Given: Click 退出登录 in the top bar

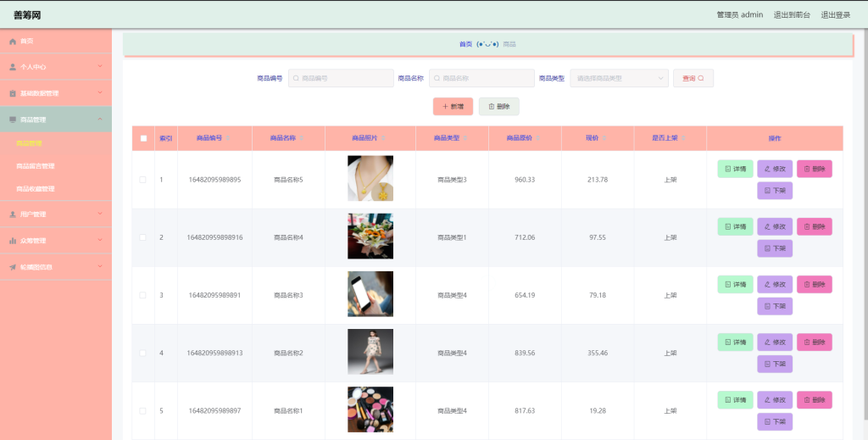Looking at the screenshot, I should [835, 15].
